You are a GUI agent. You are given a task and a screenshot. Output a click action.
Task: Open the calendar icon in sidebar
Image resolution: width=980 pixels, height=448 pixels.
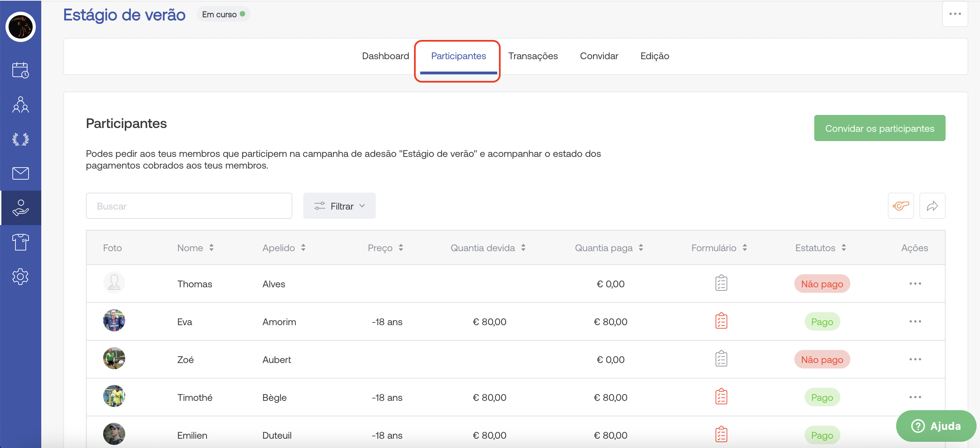[21, 71]
